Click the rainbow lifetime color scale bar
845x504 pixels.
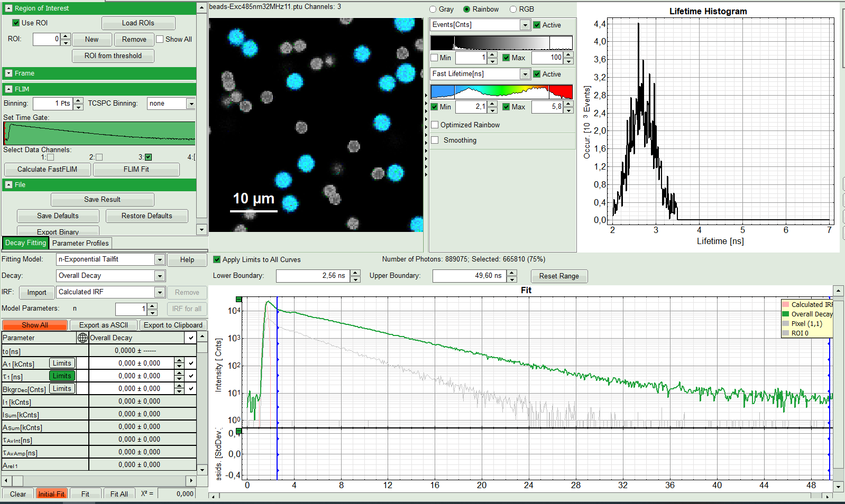point(501,92)
